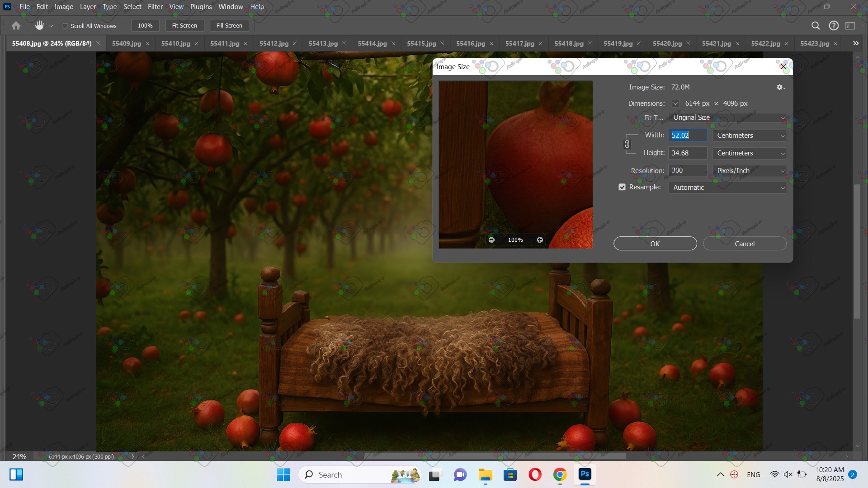Viewport: 868px width, 488px height.
Task: Open Width units Centimeters dropdown
Action: point(750,136)
